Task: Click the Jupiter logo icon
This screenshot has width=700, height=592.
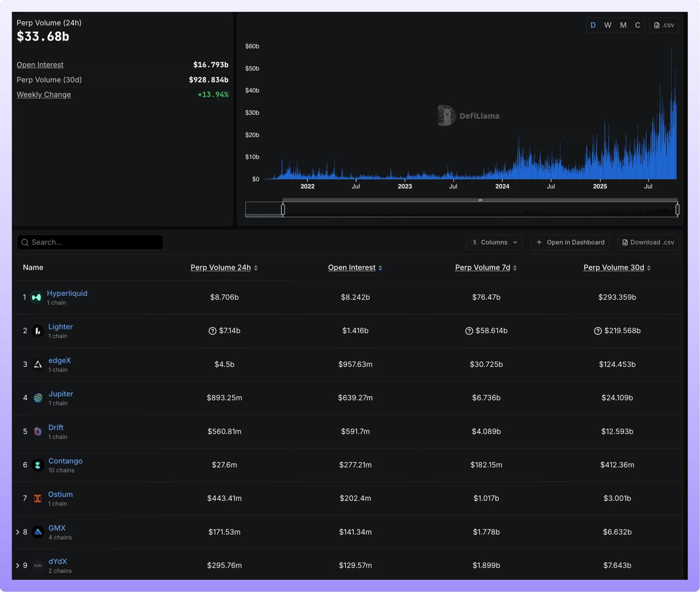Action: pyautogui.click(x=38, y=398)
